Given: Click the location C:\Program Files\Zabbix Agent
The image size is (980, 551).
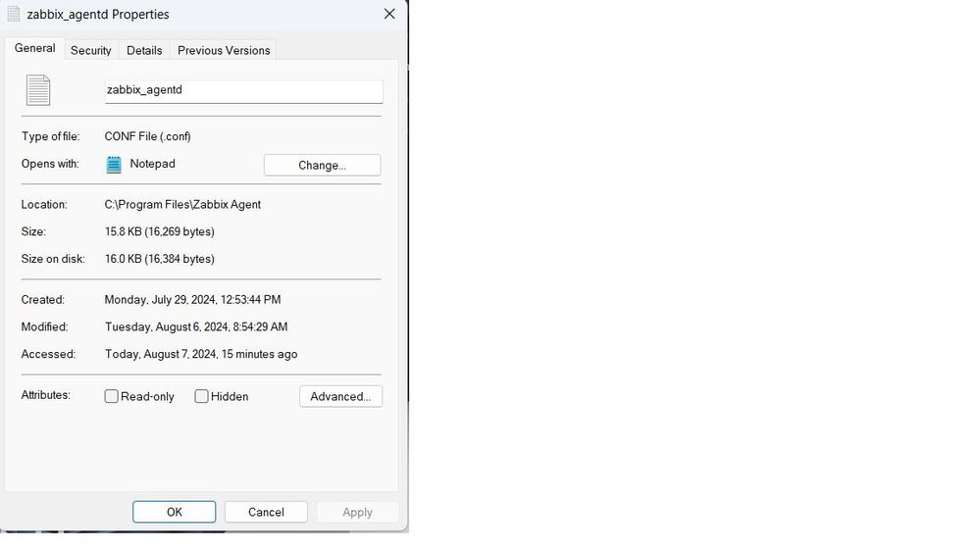Looking at the screenshot, I should click(182, 204).
